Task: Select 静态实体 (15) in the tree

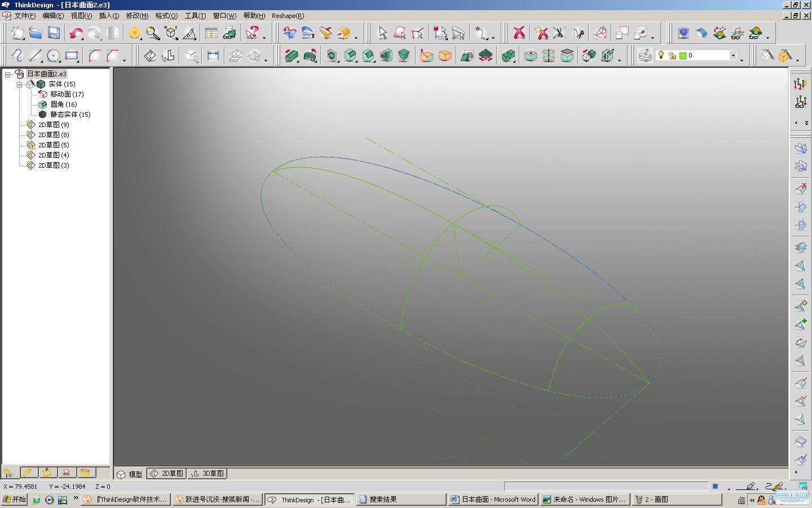Action: (70, 115)
